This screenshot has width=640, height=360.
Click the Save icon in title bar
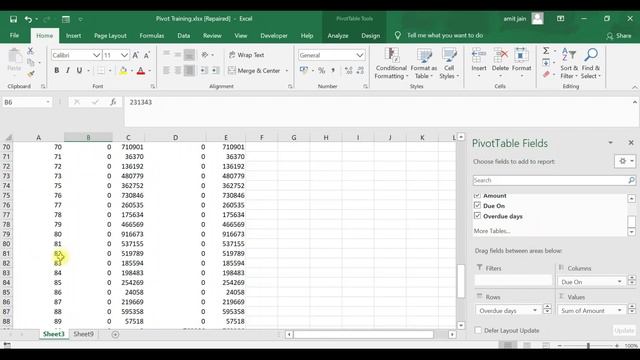tap(13, 19)
